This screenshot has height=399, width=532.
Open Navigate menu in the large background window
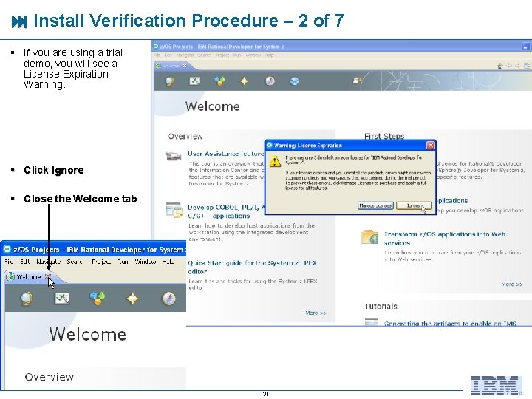coord(185,55)
